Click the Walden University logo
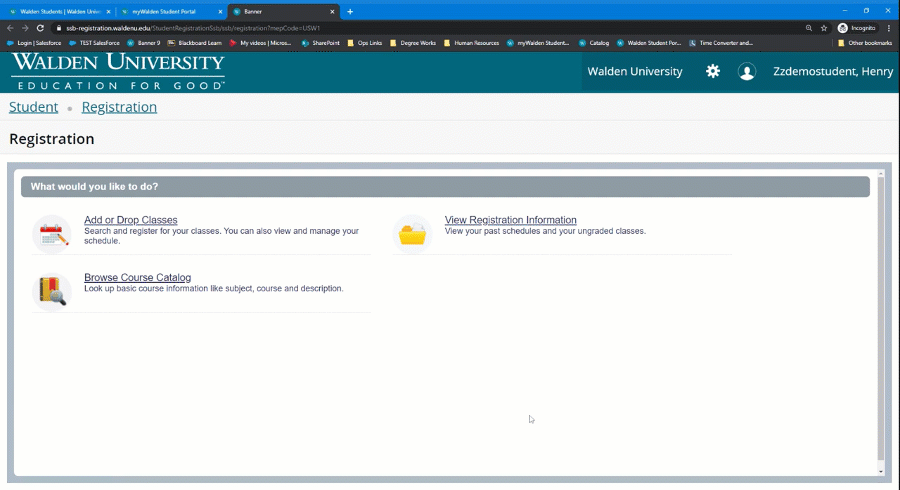Screen dimensions: 900x490 pyautogui.click(x=118, y=72)
